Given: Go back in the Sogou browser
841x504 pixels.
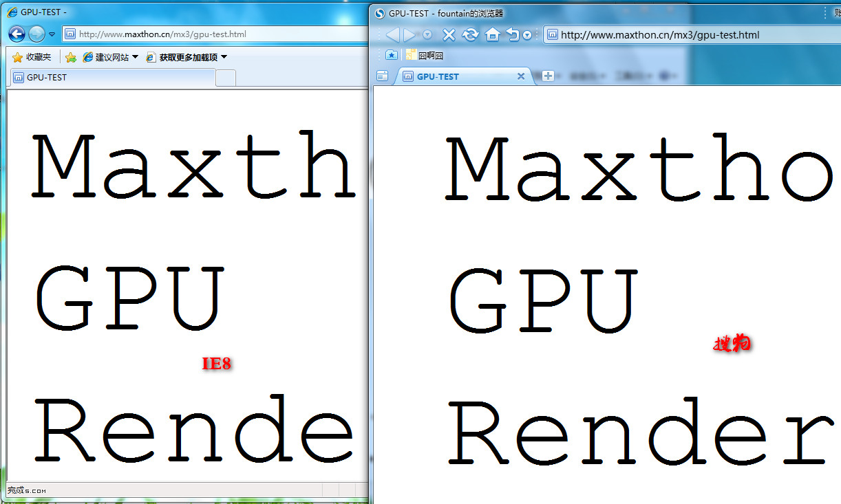Looking at the screenshot, I should click(x=392, y=34).
